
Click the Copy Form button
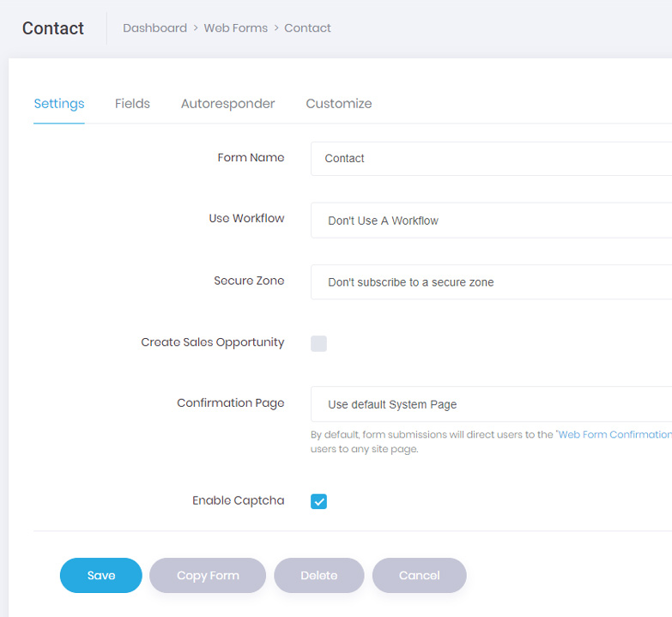click(208, 575)
